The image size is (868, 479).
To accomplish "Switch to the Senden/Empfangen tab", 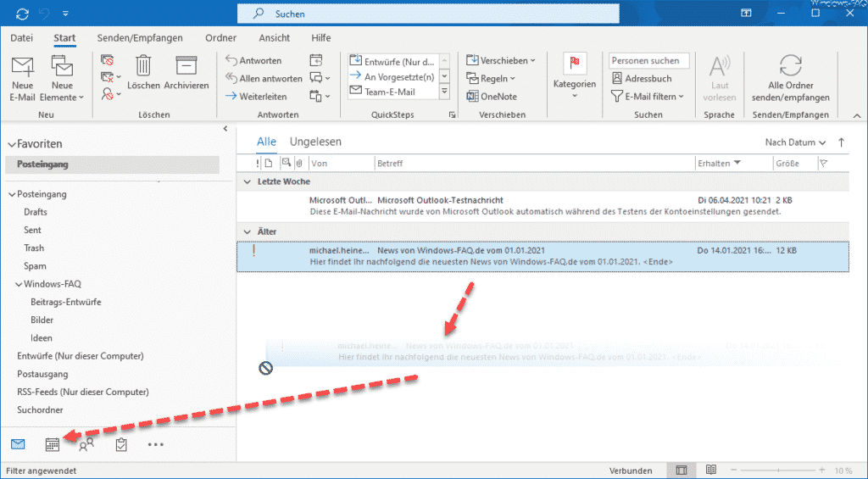I will click(x=140, y=37).
